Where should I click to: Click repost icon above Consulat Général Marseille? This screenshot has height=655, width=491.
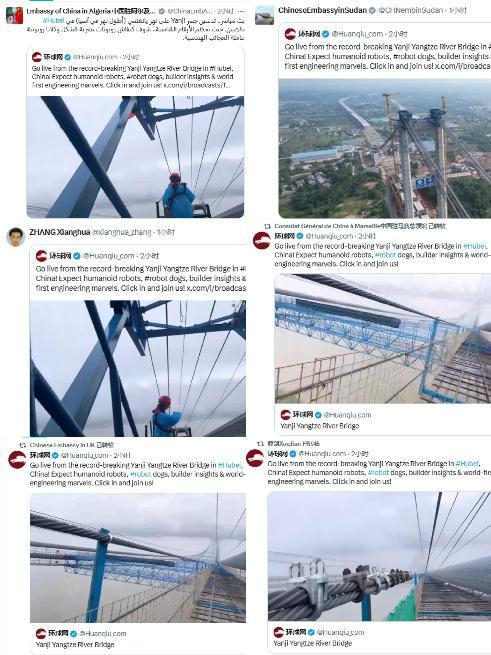(267, 226)
